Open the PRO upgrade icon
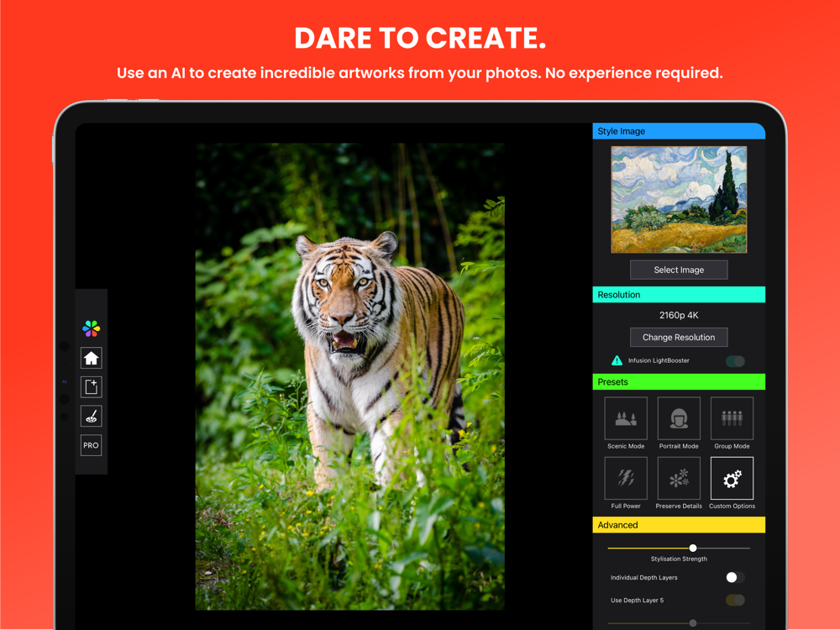 (91, 445)
